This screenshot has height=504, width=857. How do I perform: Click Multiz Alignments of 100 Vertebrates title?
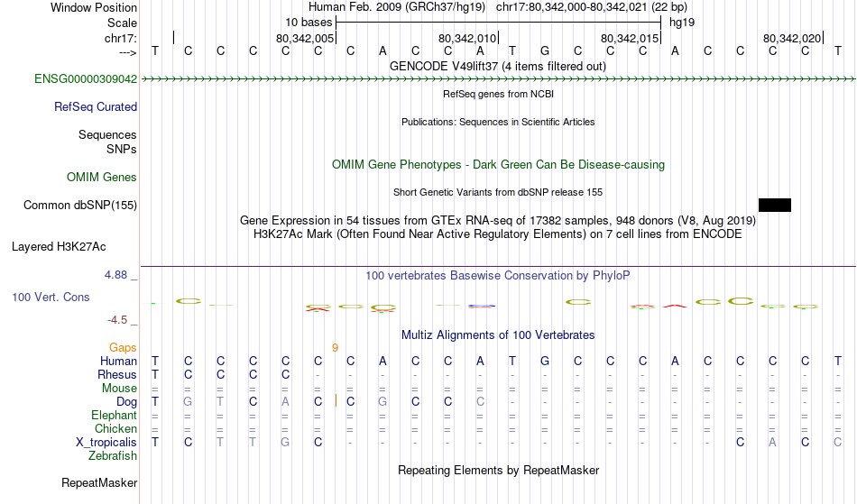(x=498, y=334)
